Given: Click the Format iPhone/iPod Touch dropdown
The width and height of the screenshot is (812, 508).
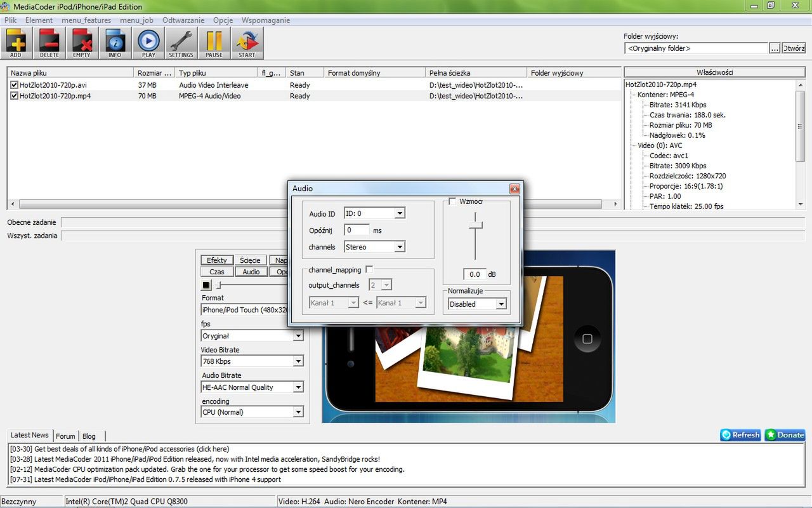Looking at the screenshot, I should pos(244,310).
